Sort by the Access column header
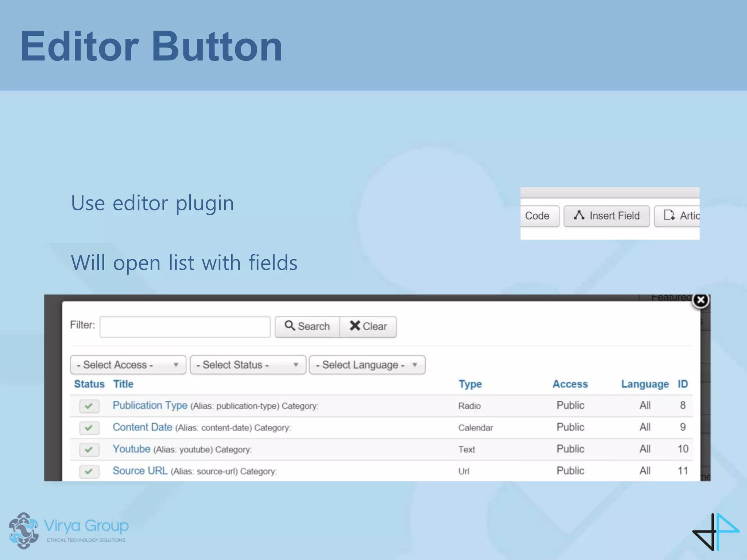This screenshot has width=747, height=560. coord(570,384)
